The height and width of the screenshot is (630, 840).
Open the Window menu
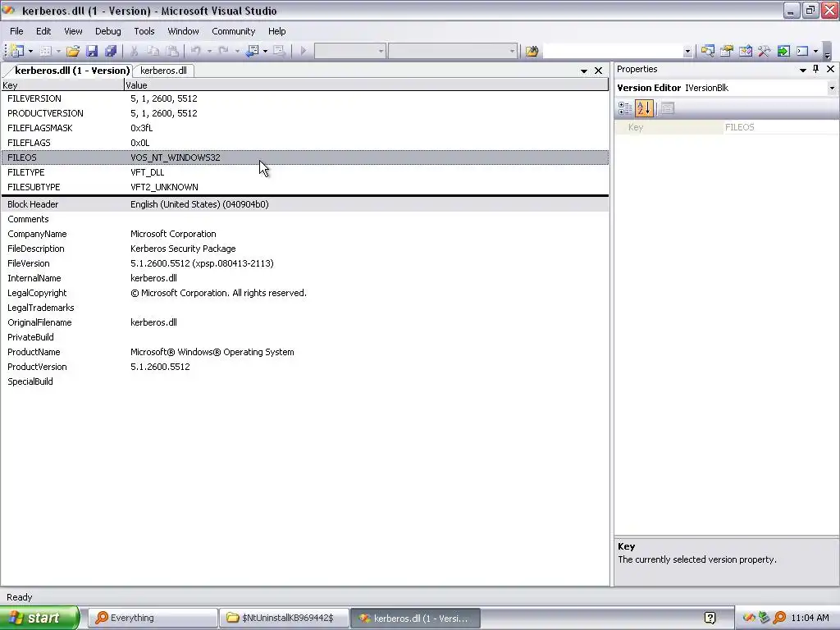(x=183, y=31)
